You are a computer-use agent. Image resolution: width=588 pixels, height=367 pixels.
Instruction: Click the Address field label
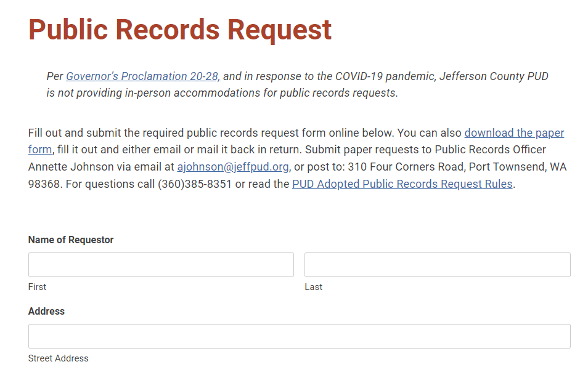(x=46, y=312)
